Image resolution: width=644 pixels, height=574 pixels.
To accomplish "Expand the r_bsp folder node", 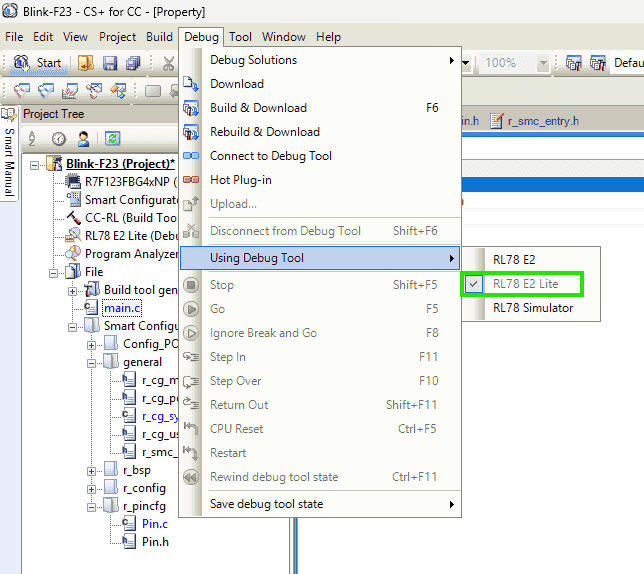I will point(91,470).
